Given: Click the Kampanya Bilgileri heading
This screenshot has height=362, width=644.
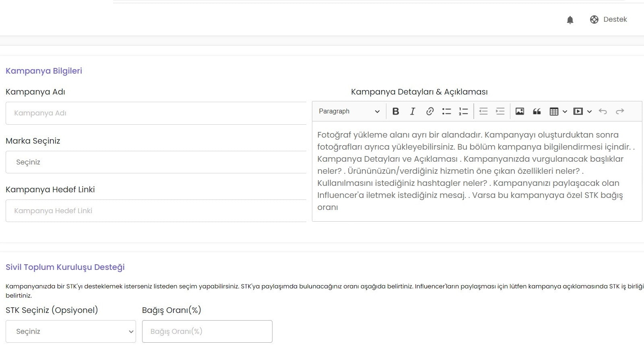Looking at the screenshot, I should point(44,71).
